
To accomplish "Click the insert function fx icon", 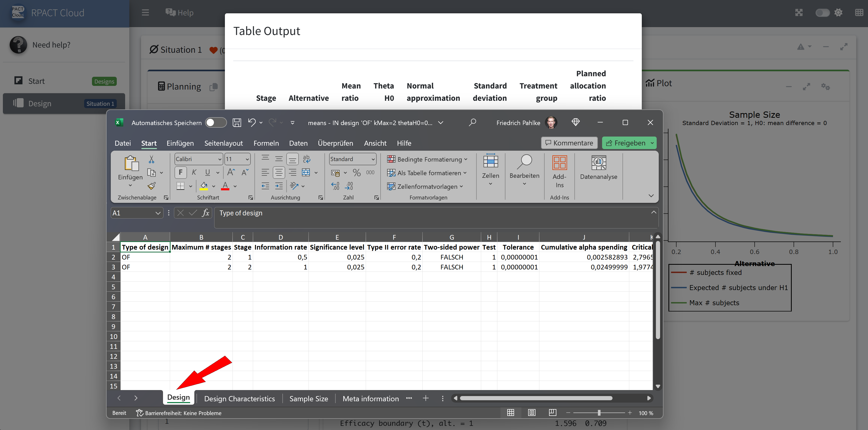I will coord(205,213).
